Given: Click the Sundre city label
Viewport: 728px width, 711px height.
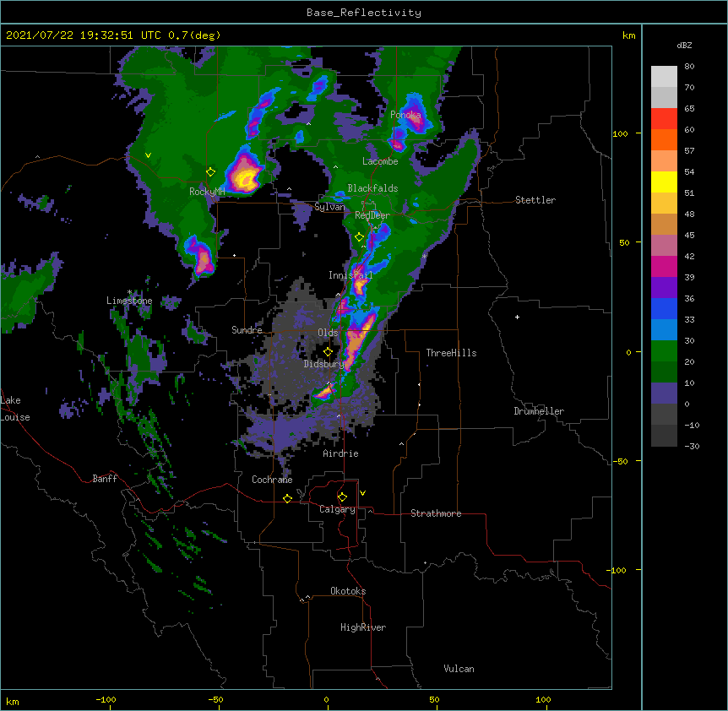Looking at the screenshot, I should 247,330.
